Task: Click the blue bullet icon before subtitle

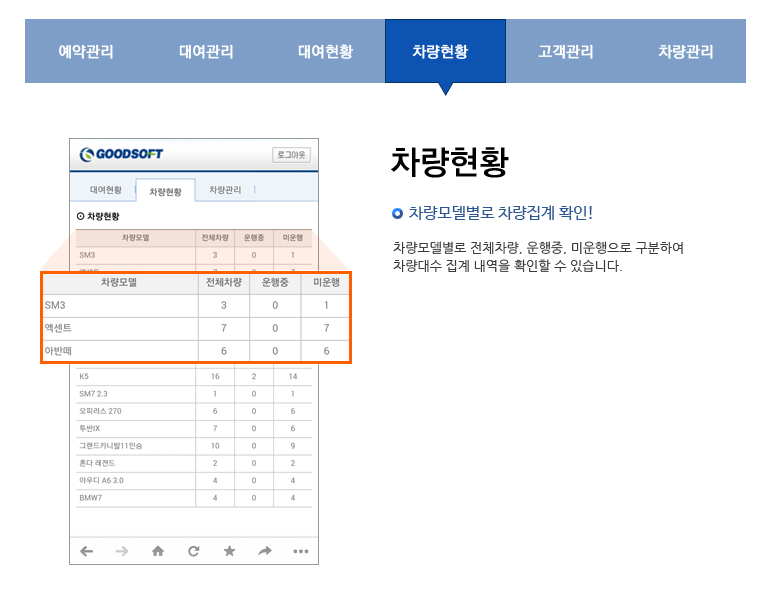Action: (397, 214)
